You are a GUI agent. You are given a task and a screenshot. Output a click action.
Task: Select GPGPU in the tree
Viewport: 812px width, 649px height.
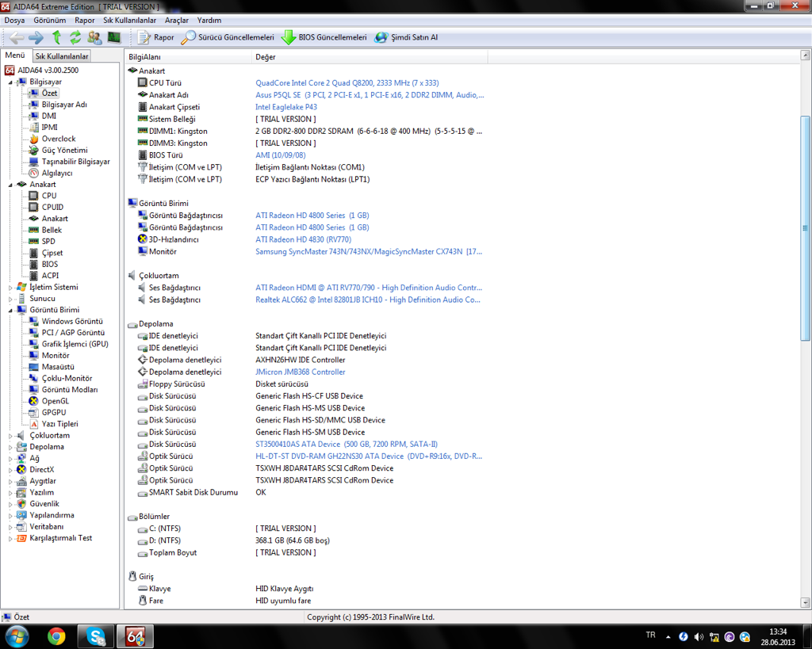[54, 413]
